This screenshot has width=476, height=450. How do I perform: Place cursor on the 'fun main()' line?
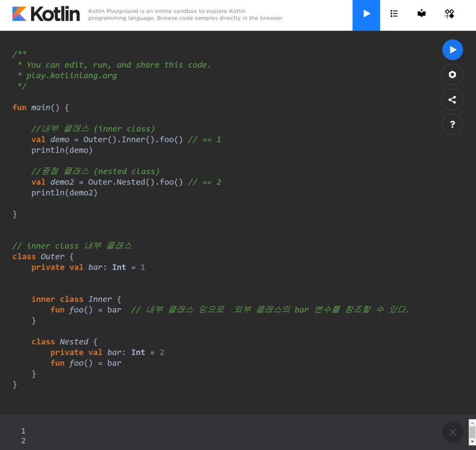click(41, 107)
